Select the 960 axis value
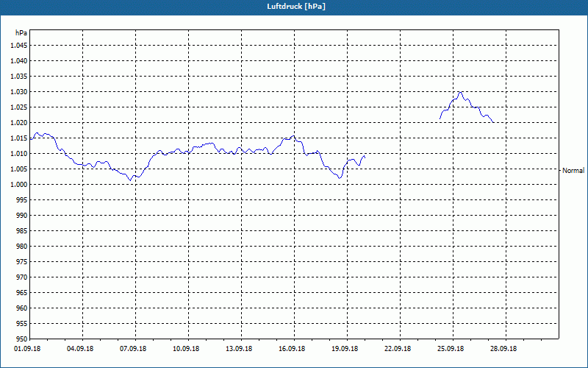588x368 pixels. tap(22, 308)
